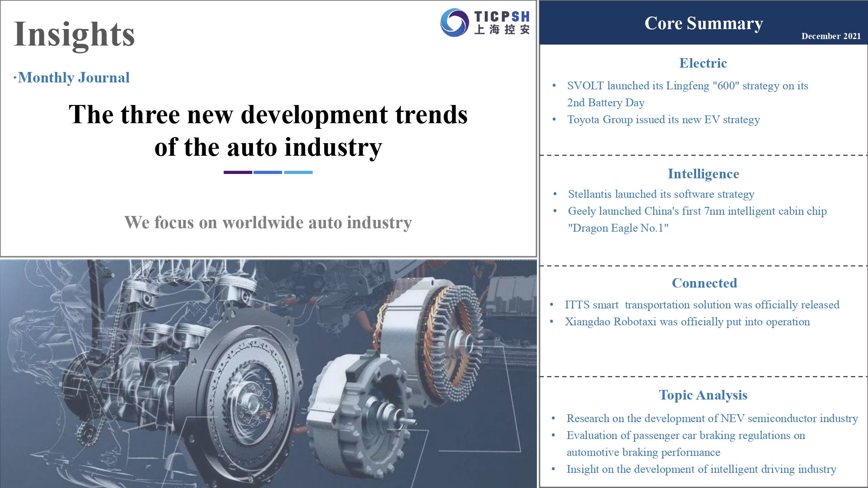Viewport: 868px width, 488px height.
Task: Select the NEV semiconductor industry research bullet
Action: coord(712,419)
